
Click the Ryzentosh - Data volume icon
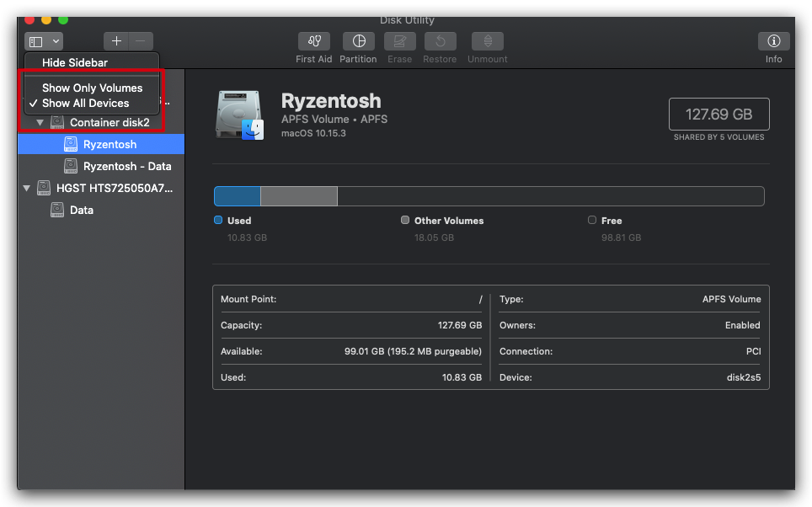pyautogui.click(x=71, y=166)
